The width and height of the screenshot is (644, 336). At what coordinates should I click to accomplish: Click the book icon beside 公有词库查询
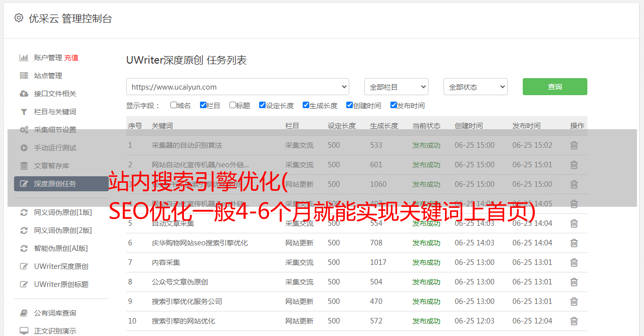[24, 313]
